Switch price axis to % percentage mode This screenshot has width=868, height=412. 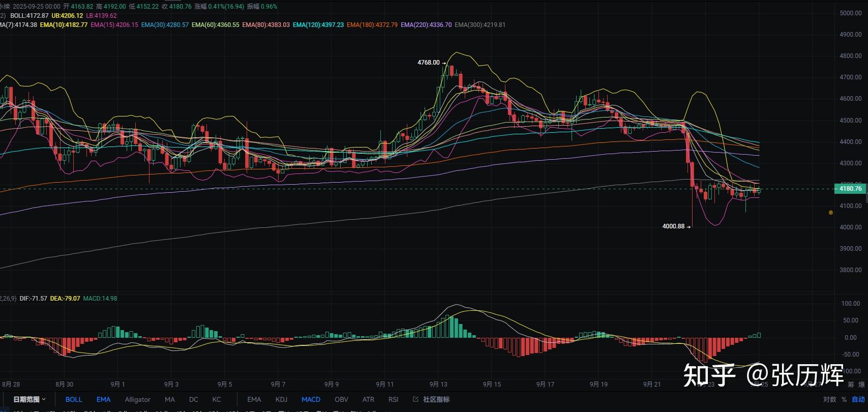[x=844, y=399]
